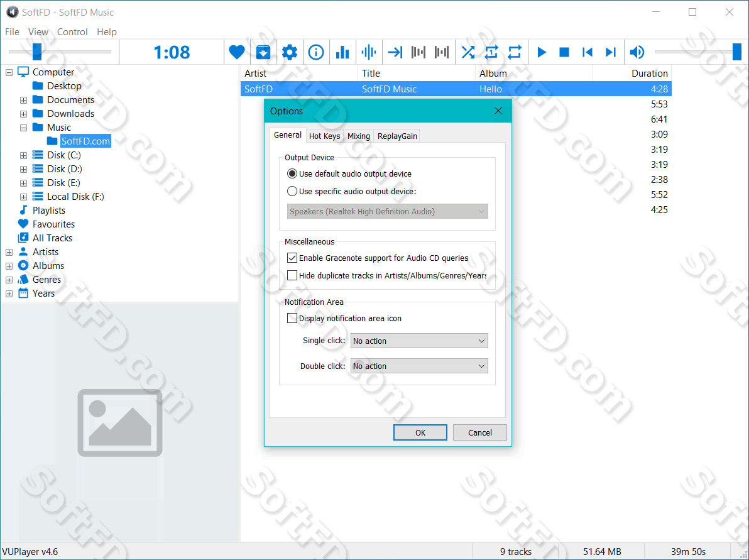The width and height of the screenshot is (749, 560).
Task: Click the Favourites heart icon in the tree
Action: click(x=23, y=224)
